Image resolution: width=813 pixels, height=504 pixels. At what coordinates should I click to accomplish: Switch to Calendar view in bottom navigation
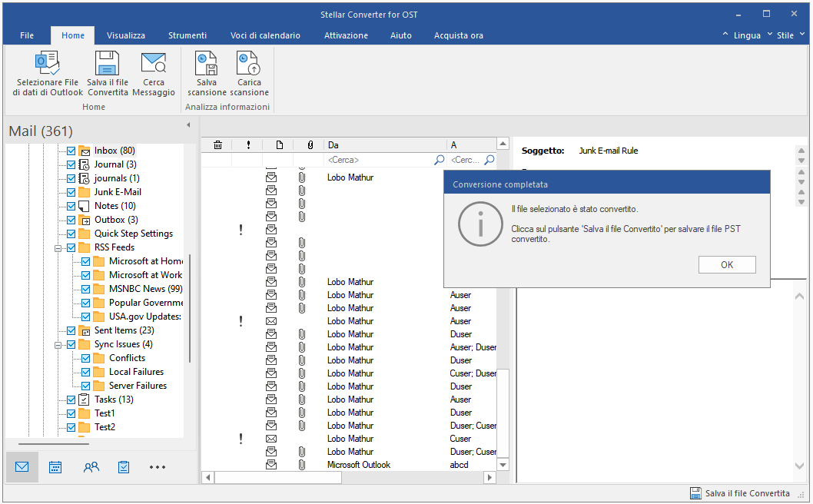[55, 467]
